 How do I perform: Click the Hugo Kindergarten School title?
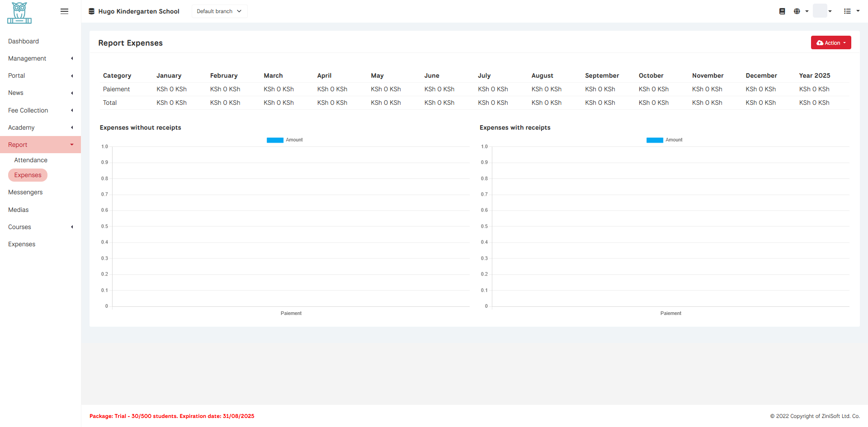click(x=139, y=11)
